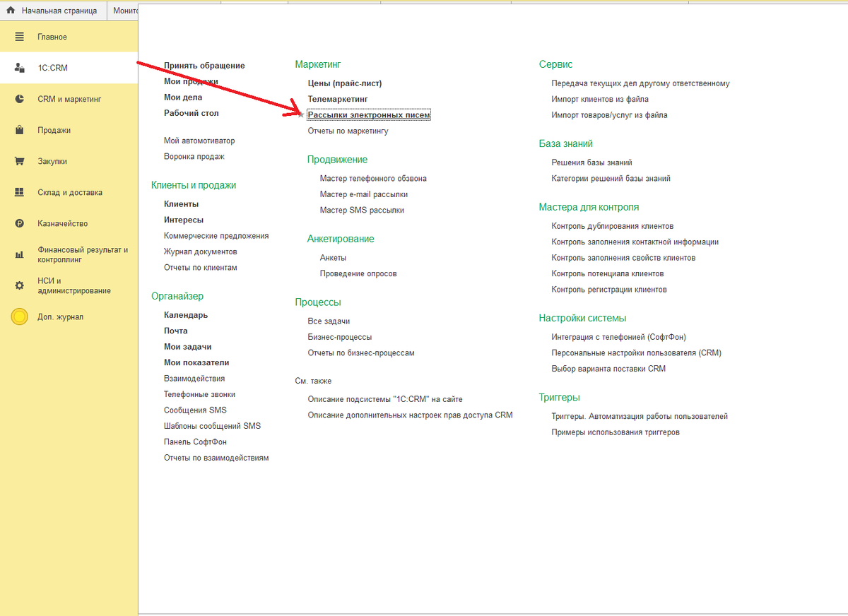Click the Продажи shopping bag icon

pos(20,130)
